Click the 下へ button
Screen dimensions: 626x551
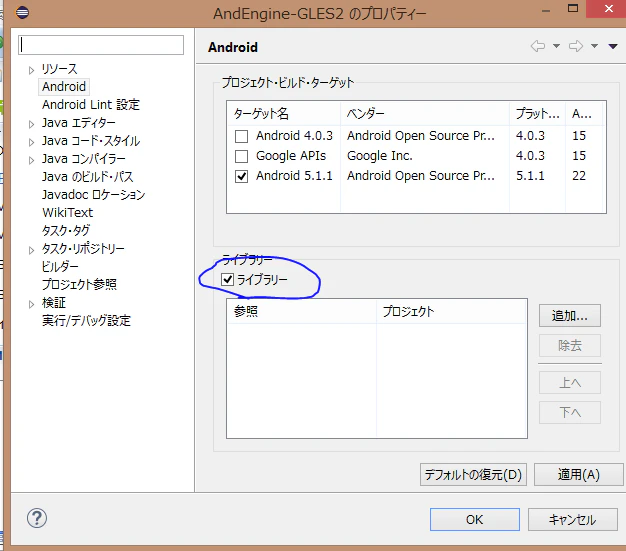[570, 412]
